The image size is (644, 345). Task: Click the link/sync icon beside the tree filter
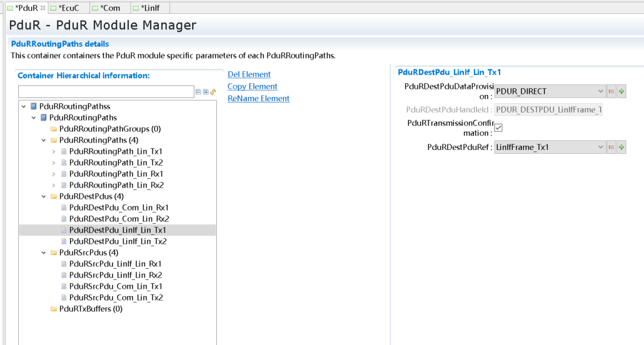(x=213, y=92)
